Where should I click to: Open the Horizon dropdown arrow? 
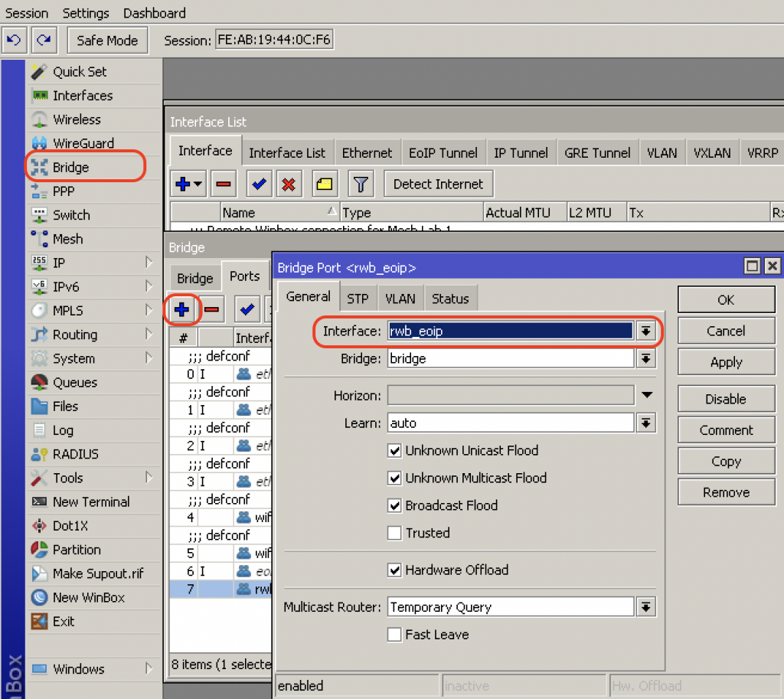tap(647, 394)
